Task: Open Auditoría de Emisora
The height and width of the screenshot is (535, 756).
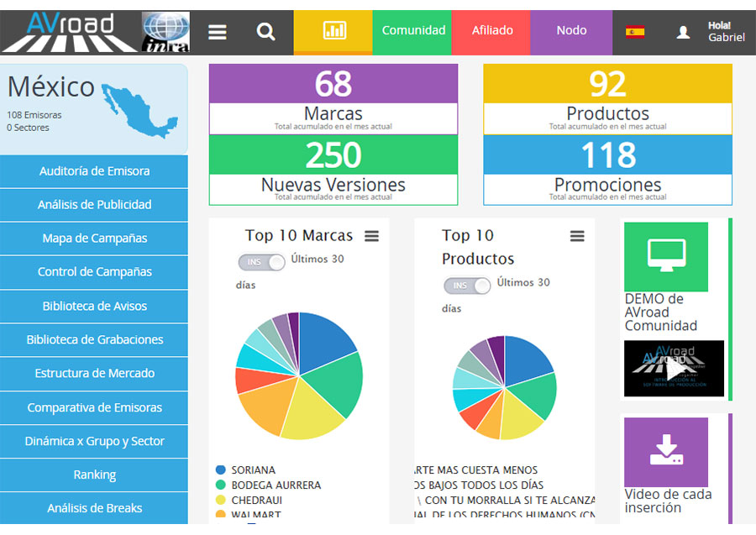Action: pyautogui.click(x=94, y=171)
